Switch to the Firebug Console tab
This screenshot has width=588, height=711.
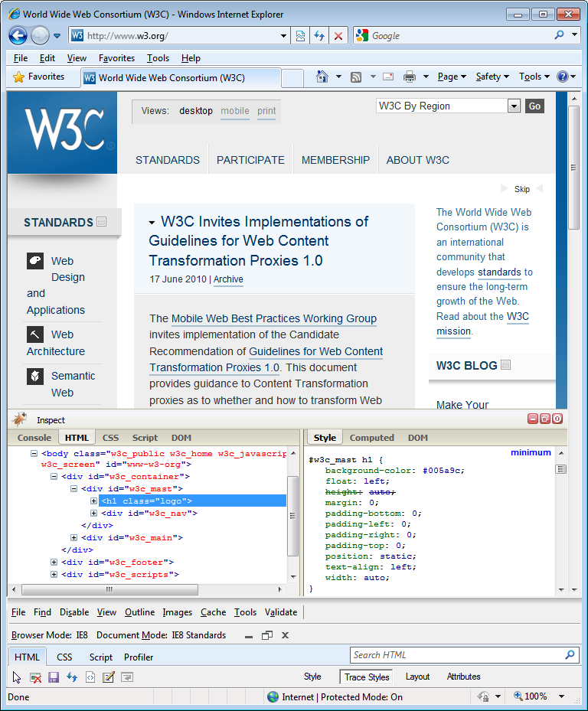click(34, 438)
